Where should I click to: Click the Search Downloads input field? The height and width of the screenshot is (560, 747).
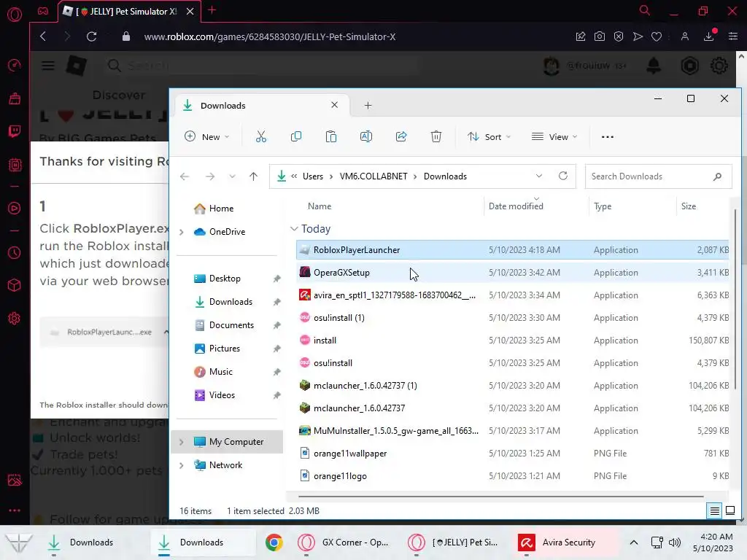click(x=659, y=176)
